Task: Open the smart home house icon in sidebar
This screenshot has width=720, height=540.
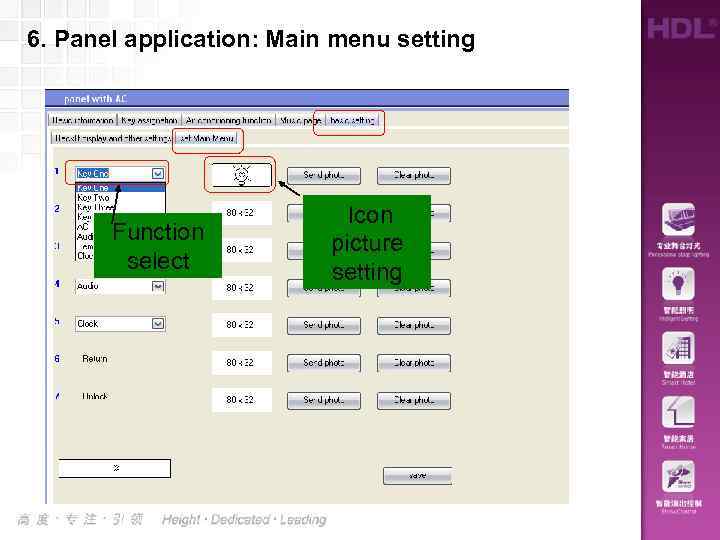Action: [678, 412]
